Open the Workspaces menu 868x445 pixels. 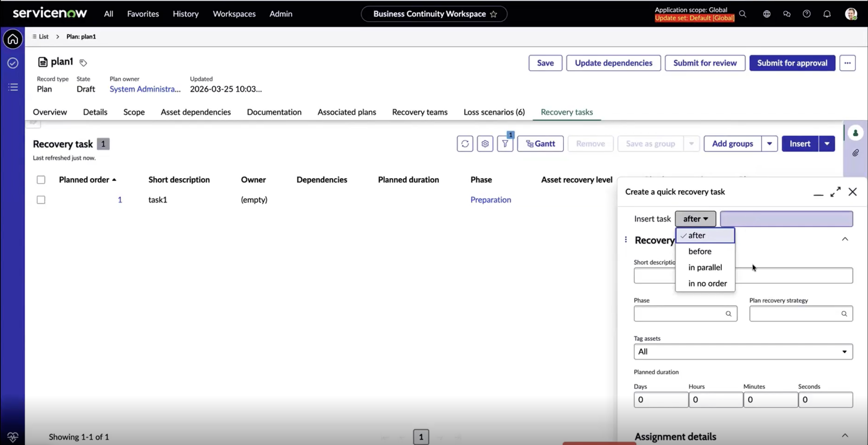tap(234, 14)
